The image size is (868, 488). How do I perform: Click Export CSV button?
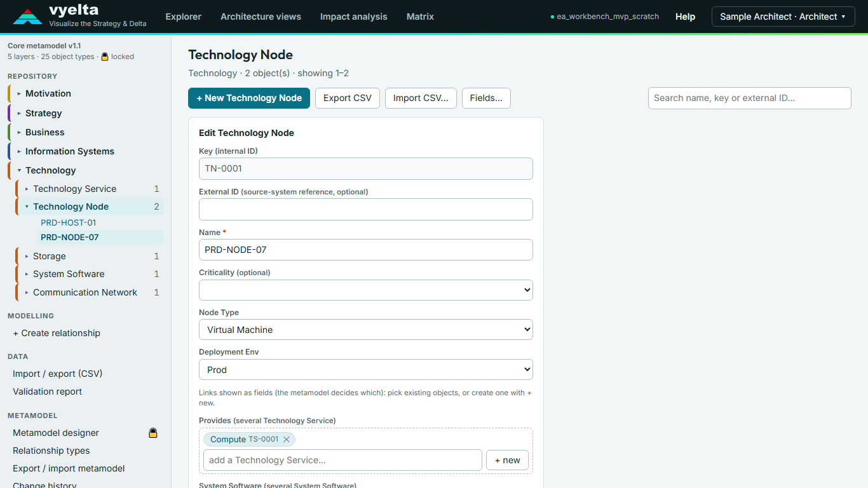(348, 98)
